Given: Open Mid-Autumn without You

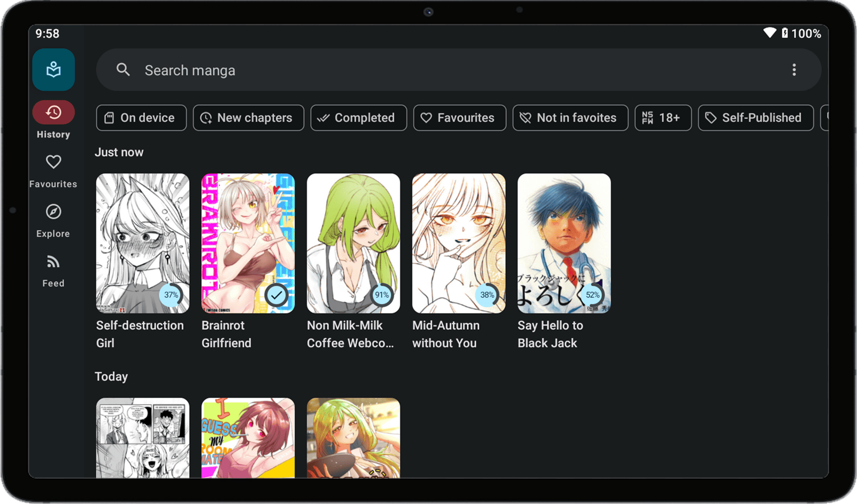Looking at the screenshot, I should [x=458, y=243].
